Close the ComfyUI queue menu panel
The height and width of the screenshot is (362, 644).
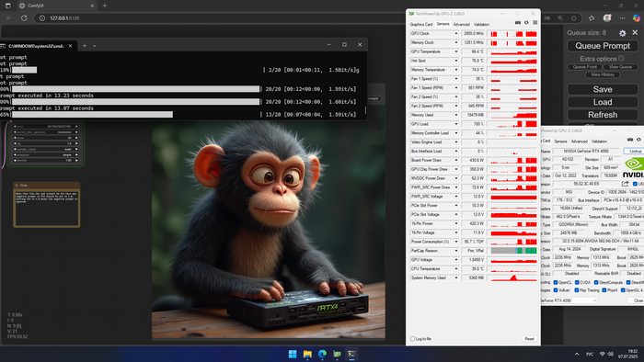[x=635, y=32]
